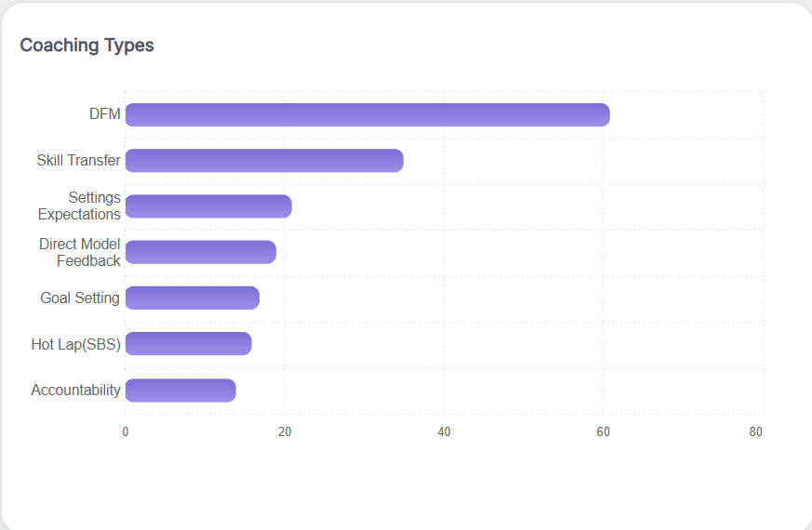Viewport: 812px width, 530px height.
Task: Click the DFM axis label
Action: [104, 114]
